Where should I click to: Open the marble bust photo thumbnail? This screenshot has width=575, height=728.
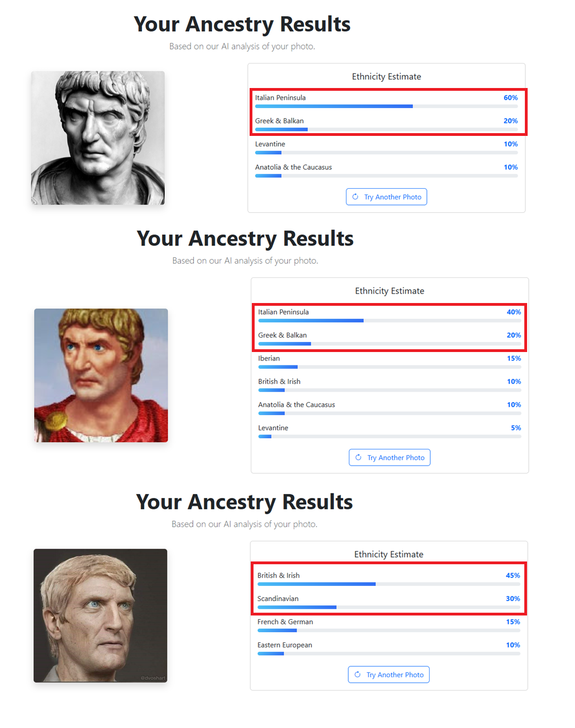point(98,138)
